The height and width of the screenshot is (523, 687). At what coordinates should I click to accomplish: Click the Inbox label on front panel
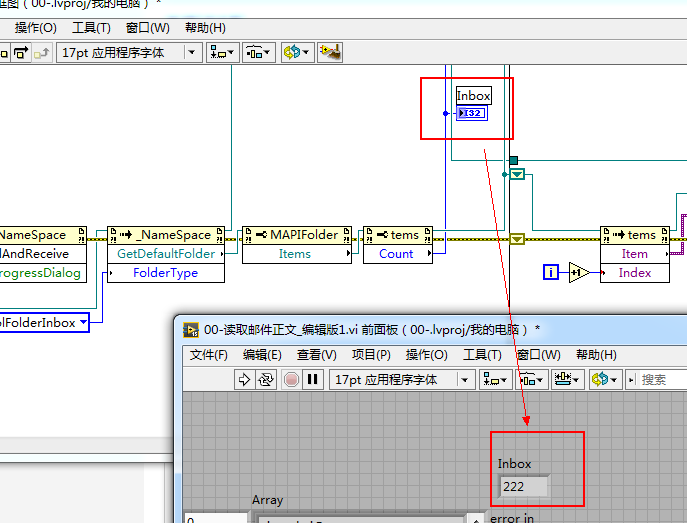pyautogui.click(x=514, y=463)
